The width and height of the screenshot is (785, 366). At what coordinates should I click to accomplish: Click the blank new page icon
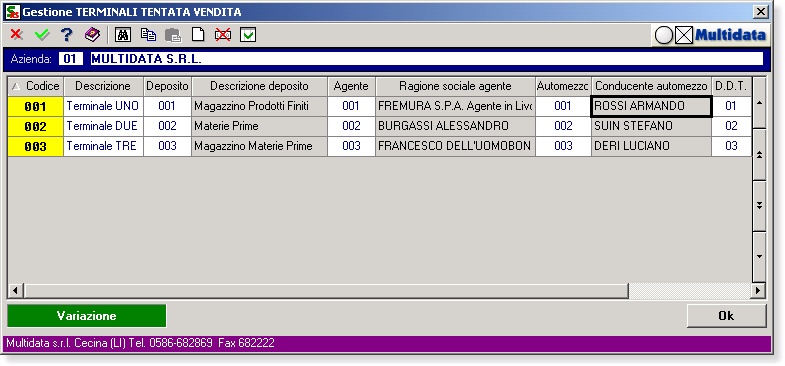coord(198,35)
